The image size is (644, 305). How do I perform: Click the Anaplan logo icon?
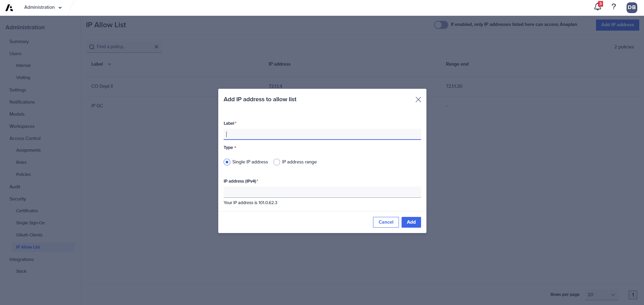pyautogui.click(x=9, y=7)
